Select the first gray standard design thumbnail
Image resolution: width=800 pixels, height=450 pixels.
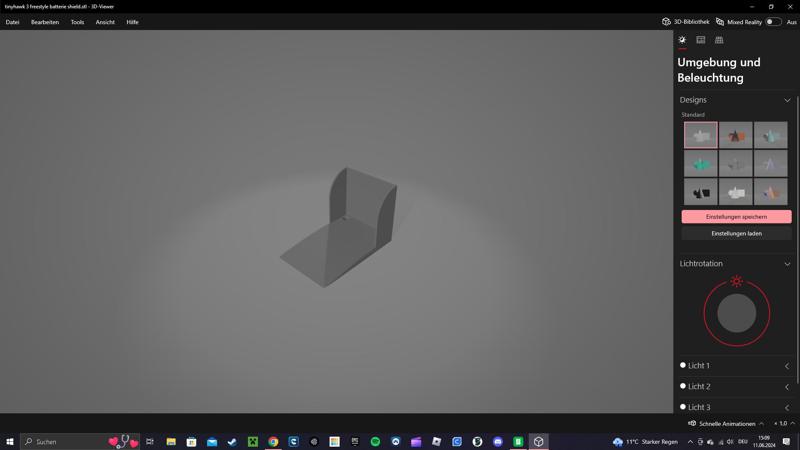point(701,135)
